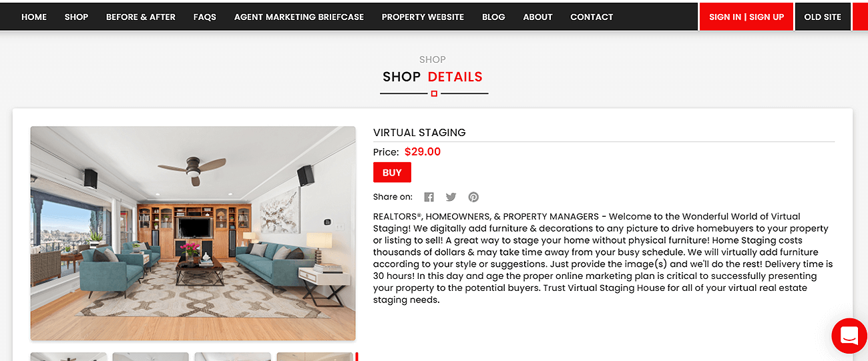This screenshot has height=361, width=868.
Task: Navigate to SHOP in top menu
Action: tap(76, 17)
